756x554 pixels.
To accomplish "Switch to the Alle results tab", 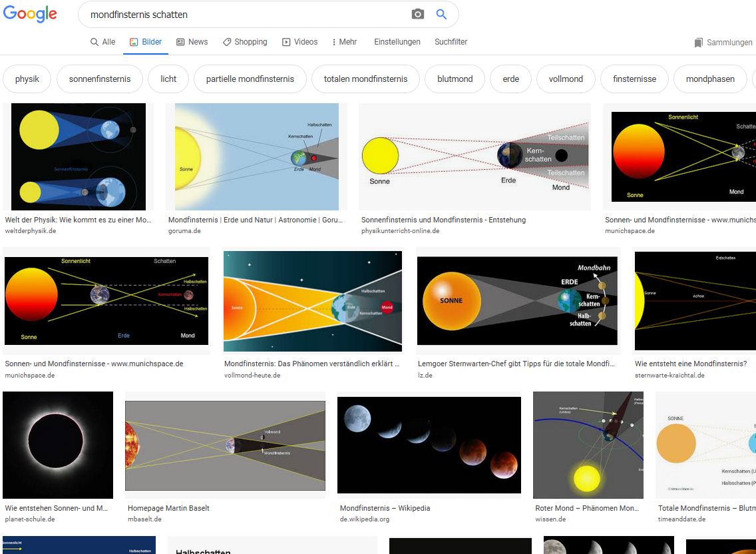I will [x=102, y=41].
